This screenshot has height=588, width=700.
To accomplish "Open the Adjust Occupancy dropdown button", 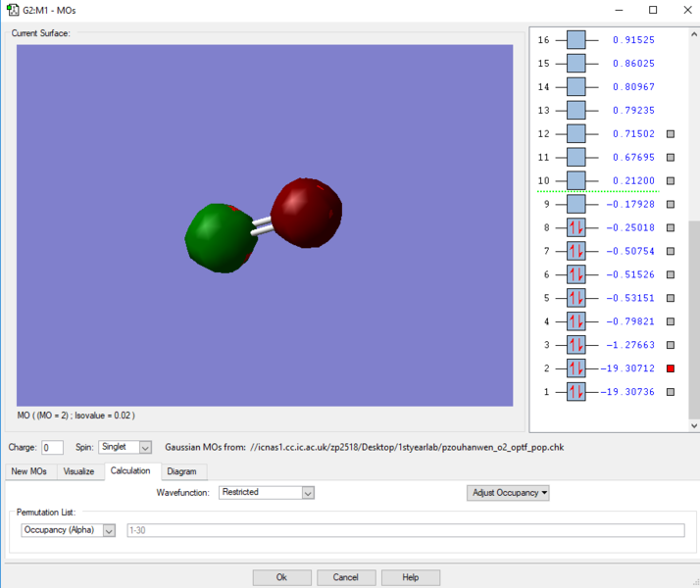I will click(508, 493).
